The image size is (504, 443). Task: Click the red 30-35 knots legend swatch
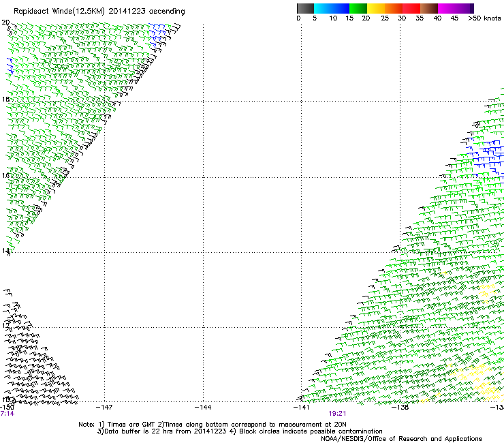point(411,8)
